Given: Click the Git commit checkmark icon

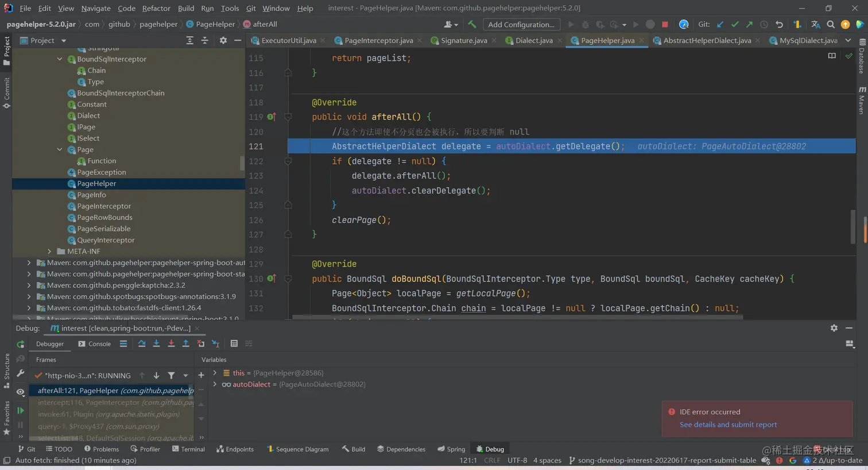Looking at the screenshot, I should (x=735, y=25).
